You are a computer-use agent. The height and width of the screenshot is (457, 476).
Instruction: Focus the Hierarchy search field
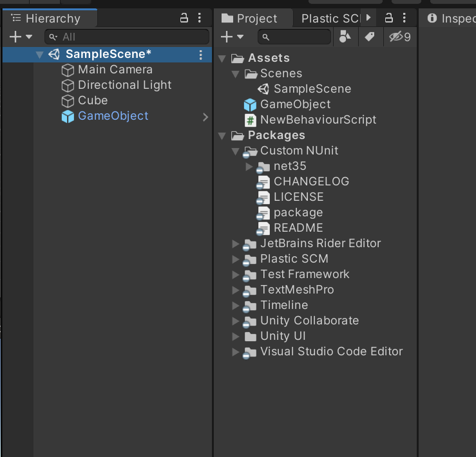127,37
